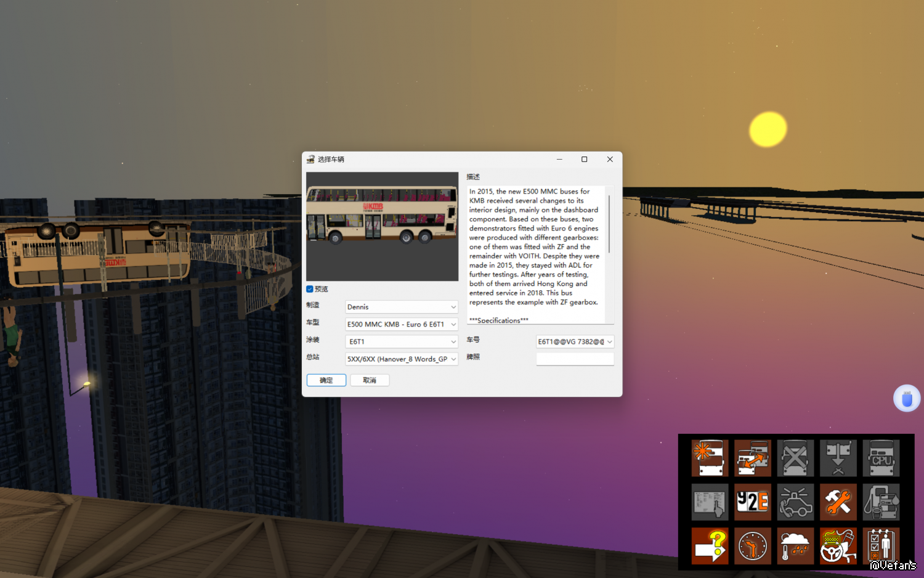This screenshot has width=924, height=578.
Task: Open the clock time settings icon
Action: 752,546
